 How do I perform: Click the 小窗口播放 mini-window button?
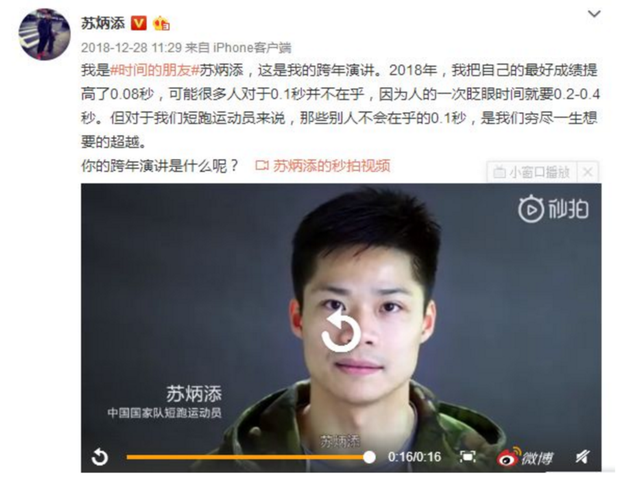click(531, 172)
